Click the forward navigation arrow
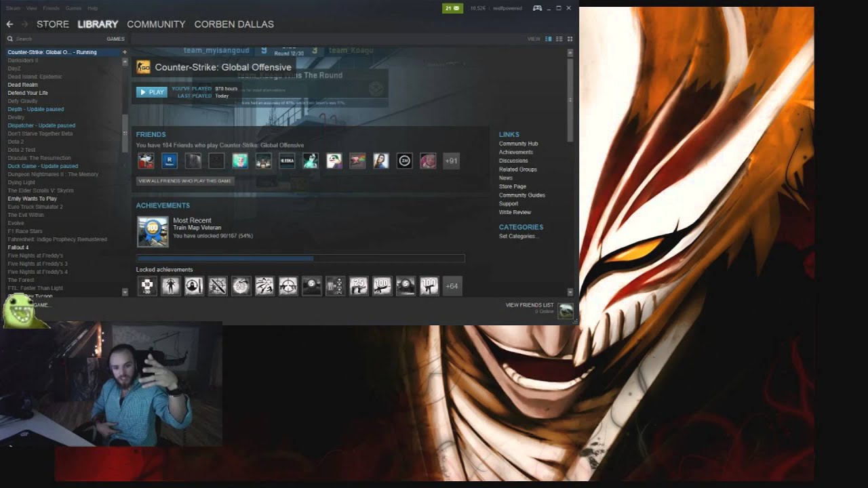Screen dimensions: 868x488 point(24,24)
